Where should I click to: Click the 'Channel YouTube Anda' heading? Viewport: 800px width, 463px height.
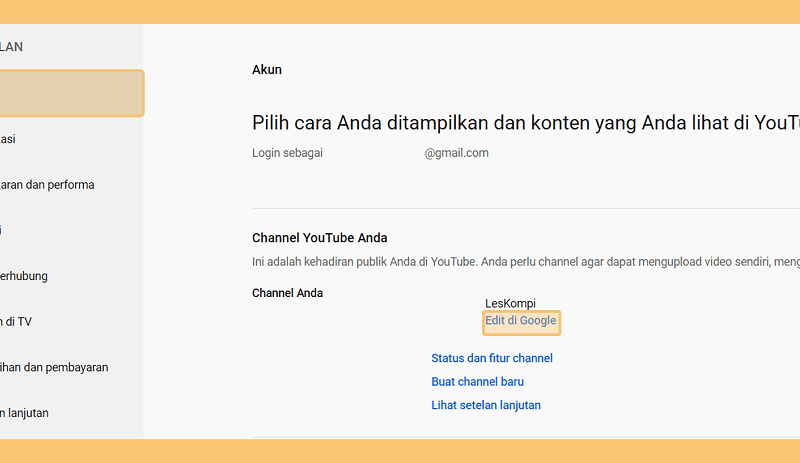click(x=319, y=238)
